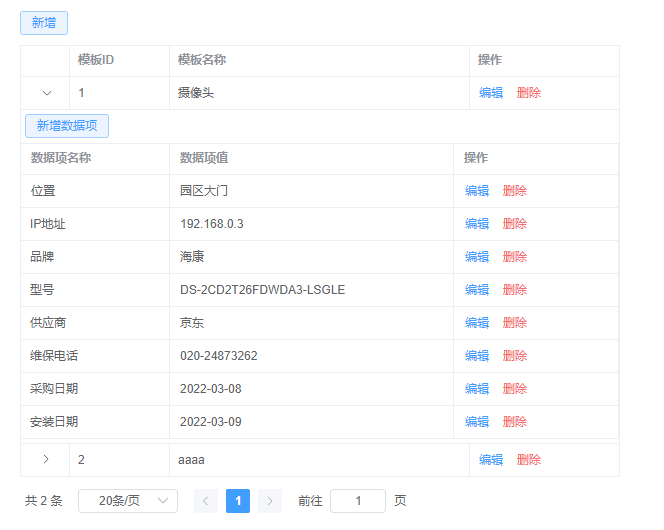Image resolution: width=664 pixels, height=530 pixels.
Task: Go to previous page arrow
Action: click(x=206, y=501)
